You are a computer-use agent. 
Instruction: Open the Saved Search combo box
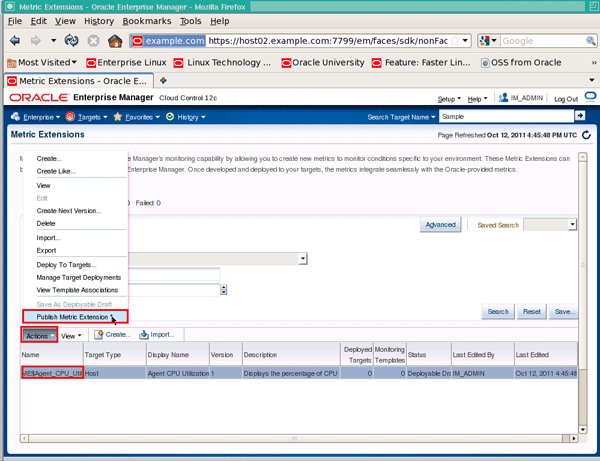point(549,225)
